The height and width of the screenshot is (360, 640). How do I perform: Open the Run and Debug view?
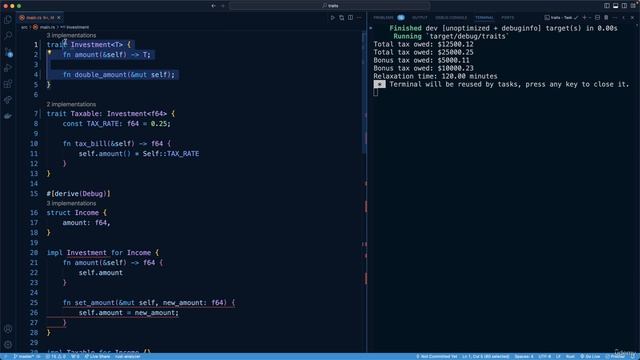[8, 68]
